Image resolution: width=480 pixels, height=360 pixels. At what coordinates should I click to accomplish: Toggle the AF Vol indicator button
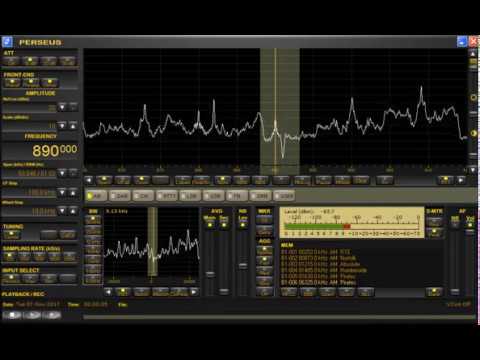click(470, 225)
